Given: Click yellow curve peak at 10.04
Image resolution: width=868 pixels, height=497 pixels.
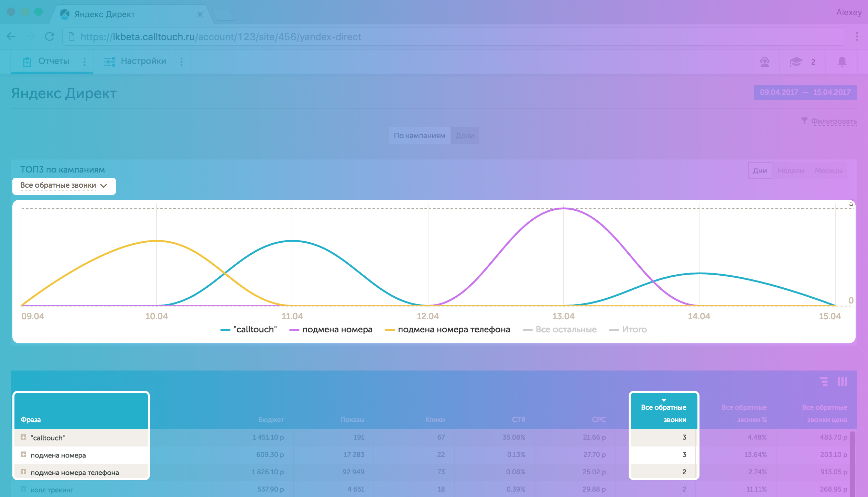Looking at the screenshot, I should tap(156, 241).
